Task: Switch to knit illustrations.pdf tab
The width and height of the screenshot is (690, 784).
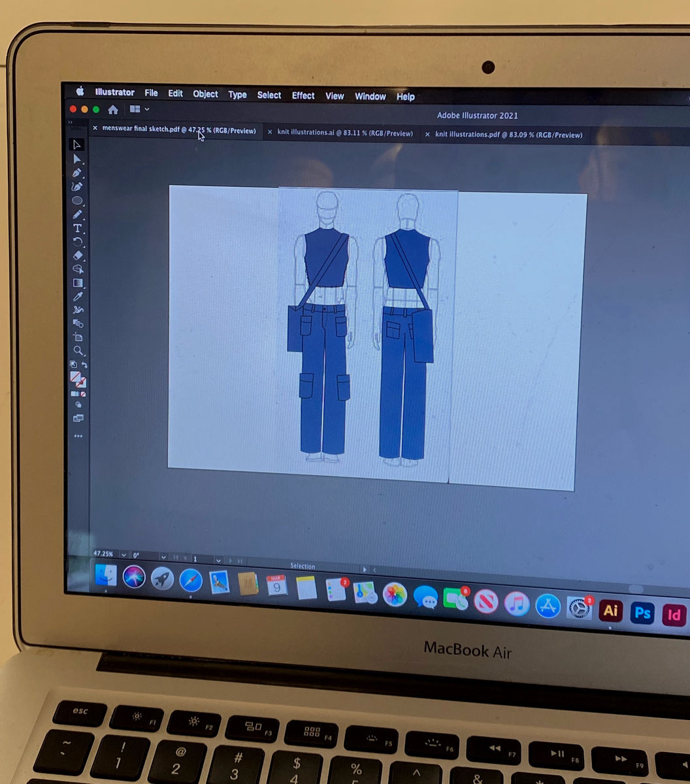Action: (x=508, y=135)
